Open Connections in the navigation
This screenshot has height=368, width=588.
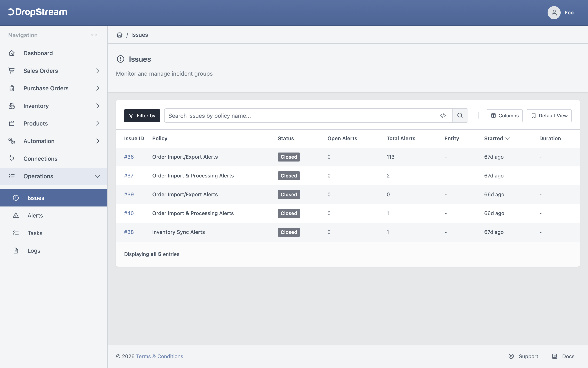click(54, 159)
